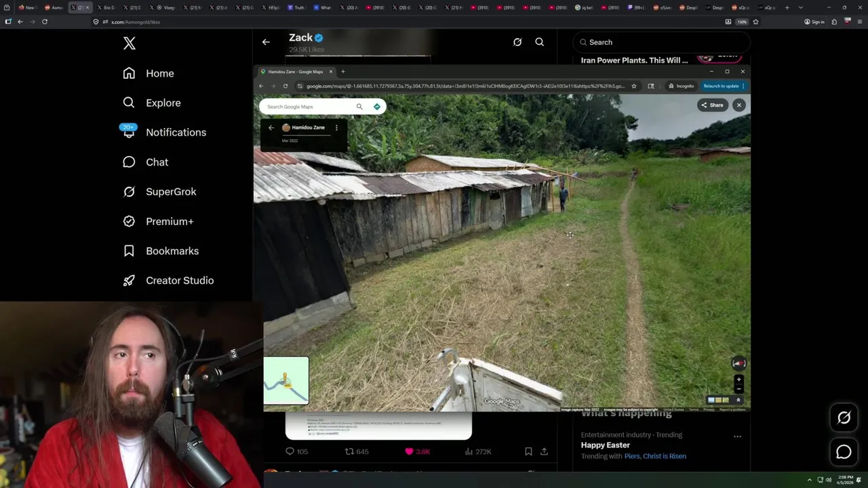Close Street View with X button
868x488 pixels.
[739, 105]
